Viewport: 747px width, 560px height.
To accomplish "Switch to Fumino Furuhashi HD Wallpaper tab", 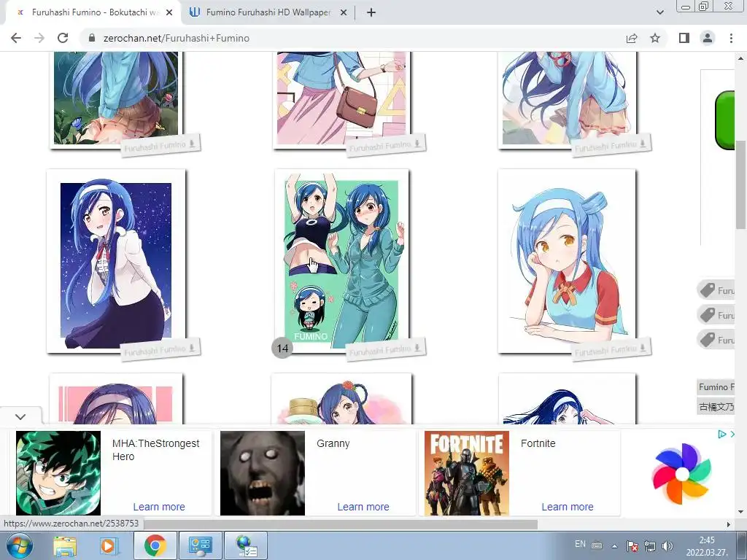I will click(268, 13).
